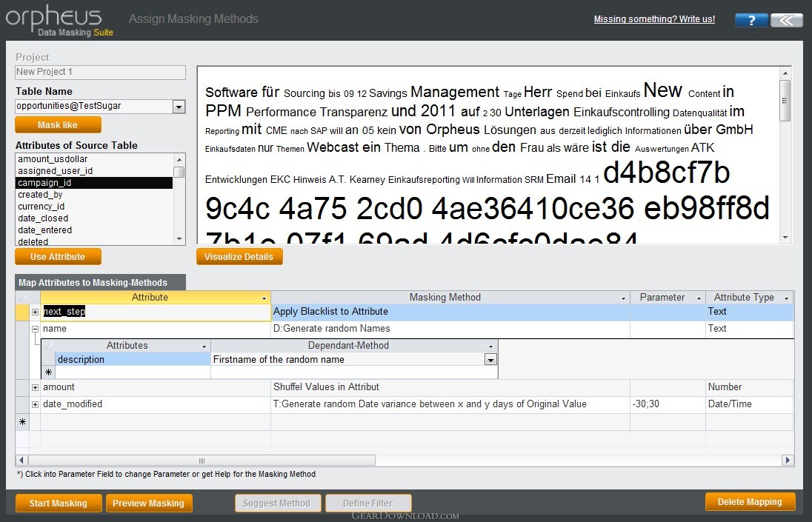
Task: Open the Table Name dropdown
Action: point(179,107)
